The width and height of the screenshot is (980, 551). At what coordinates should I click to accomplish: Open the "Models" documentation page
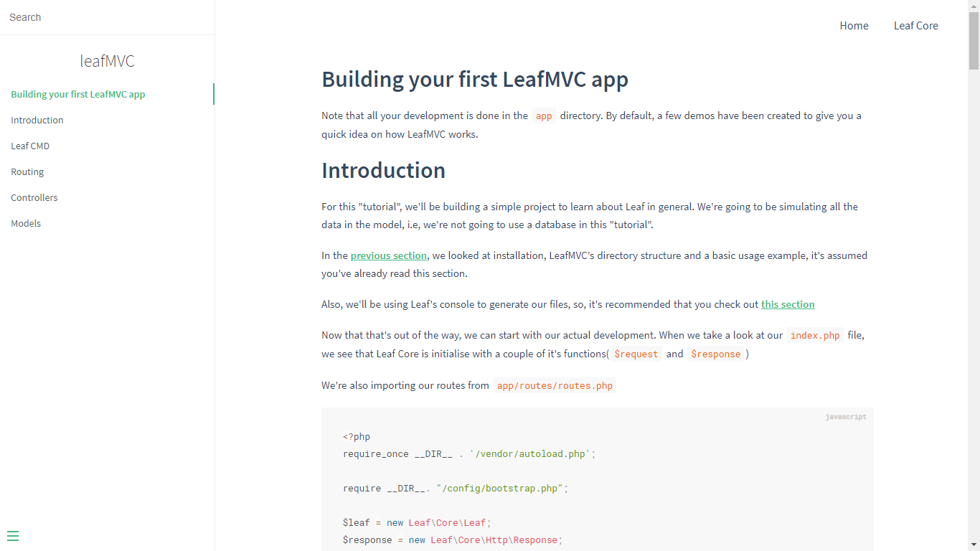(26, 223)
